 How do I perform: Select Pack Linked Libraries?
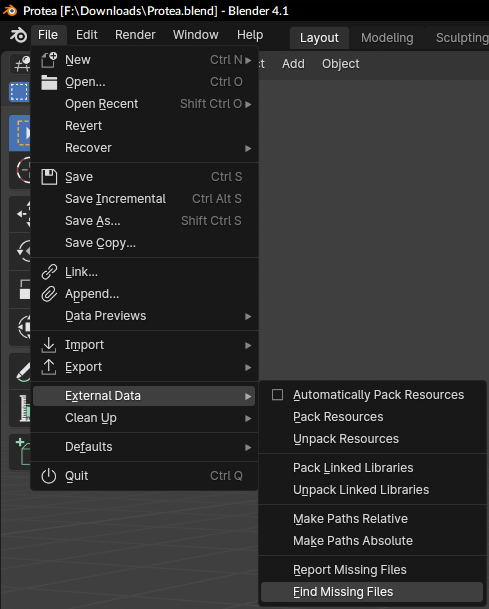372,468
